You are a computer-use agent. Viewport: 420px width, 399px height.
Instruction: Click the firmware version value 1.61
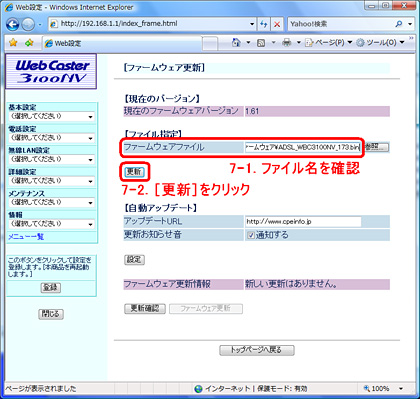pos(252,111)
